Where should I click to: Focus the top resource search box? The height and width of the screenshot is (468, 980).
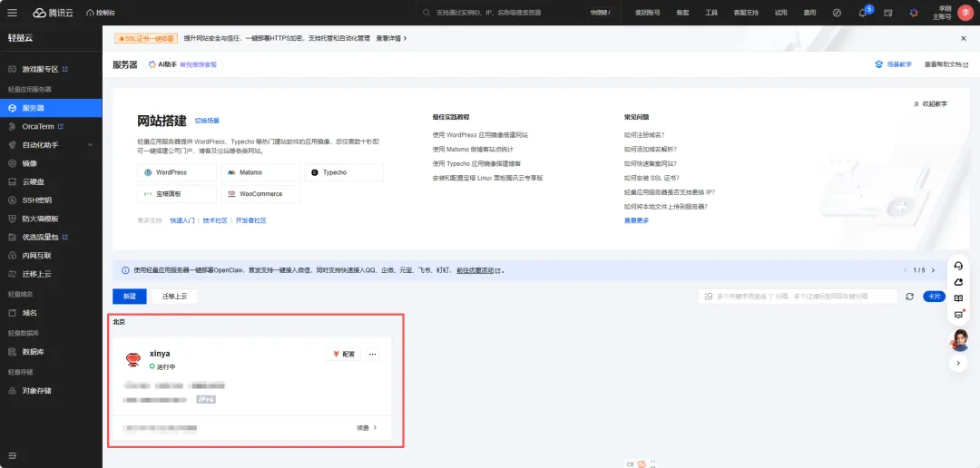pos(516,13)
